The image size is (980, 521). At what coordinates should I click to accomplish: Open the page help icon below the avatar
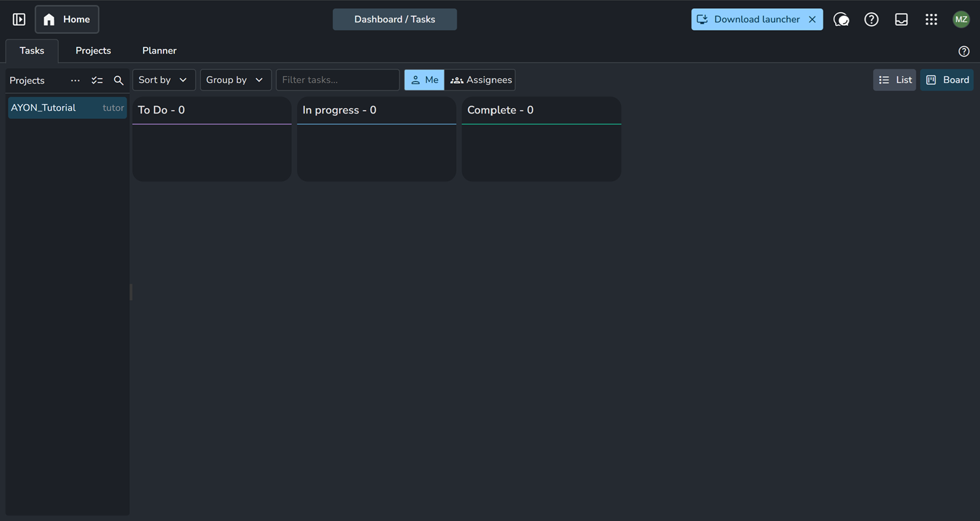964,52
